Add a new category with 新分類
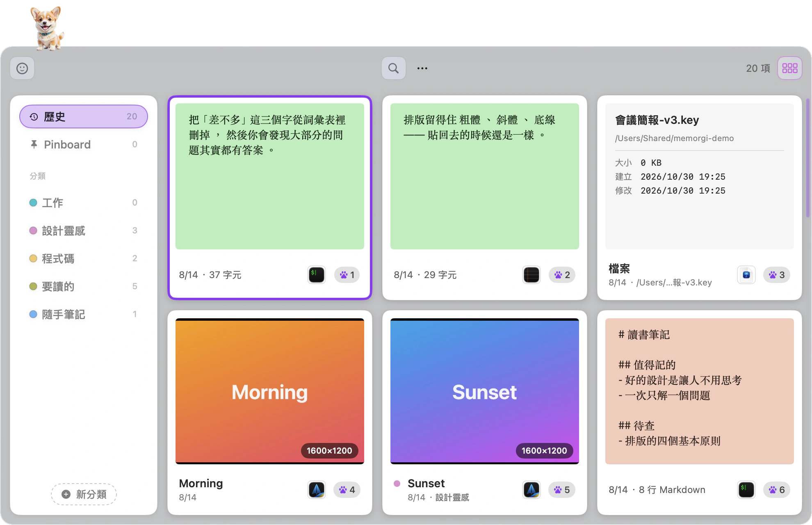This screenshot has width=812, height=525. tap(84, 494)
